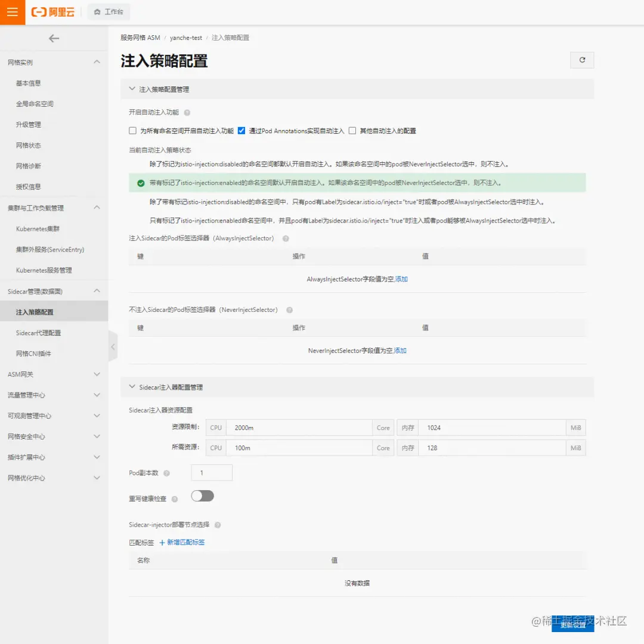Open the 工作台 workbench
The width and height of the screenshot is (644, 644).
(x=109, y=12)
